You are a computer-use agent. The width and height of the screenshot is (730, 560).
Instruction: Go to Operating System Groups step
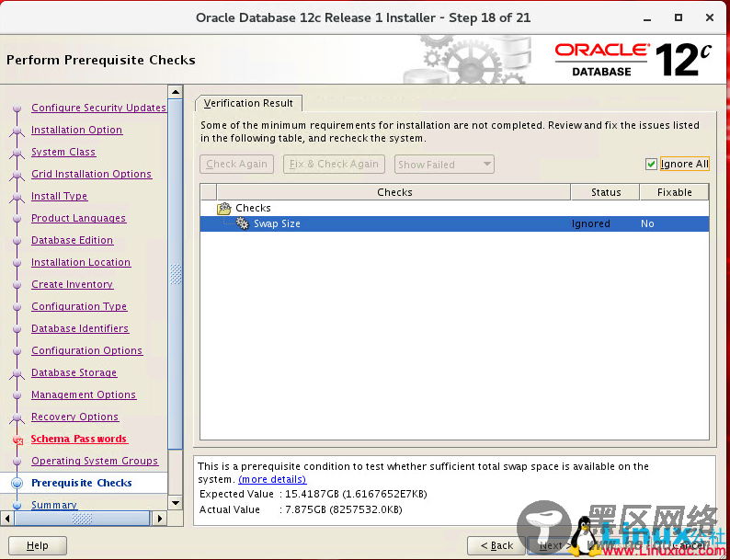coord(95,461)
